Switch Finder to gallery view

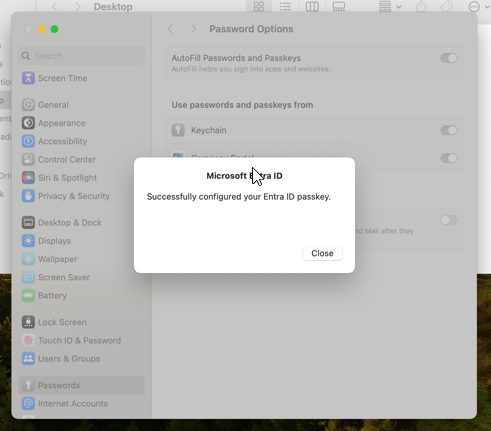339,7
